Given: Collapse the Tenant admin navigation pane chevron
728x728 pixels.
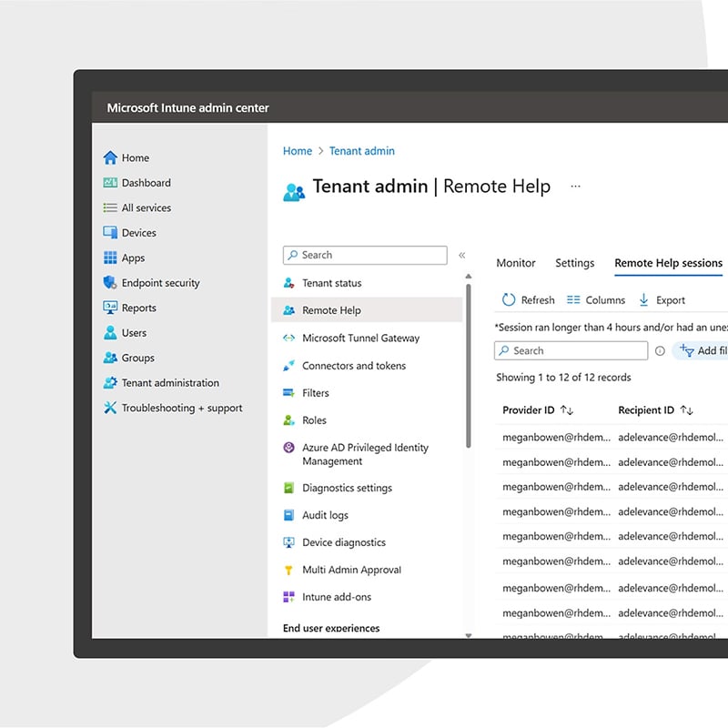Looking at the screenshot, I should click(462, 255).
